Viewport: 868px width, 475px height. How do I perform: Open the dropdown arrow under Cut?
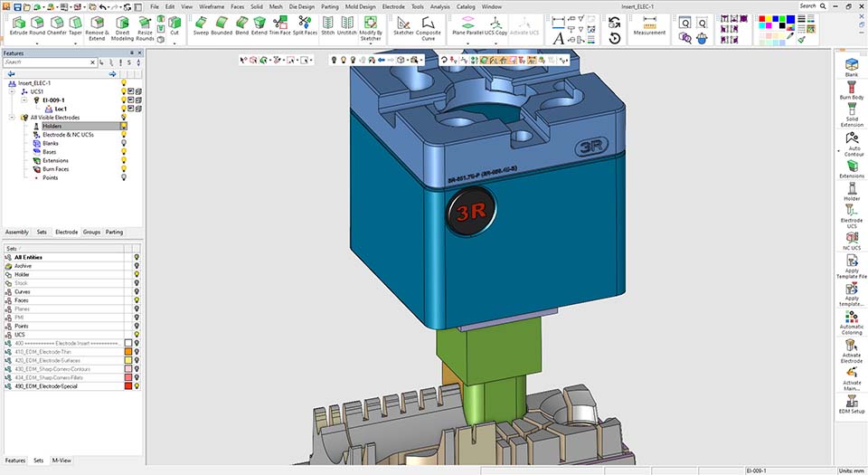175,43
